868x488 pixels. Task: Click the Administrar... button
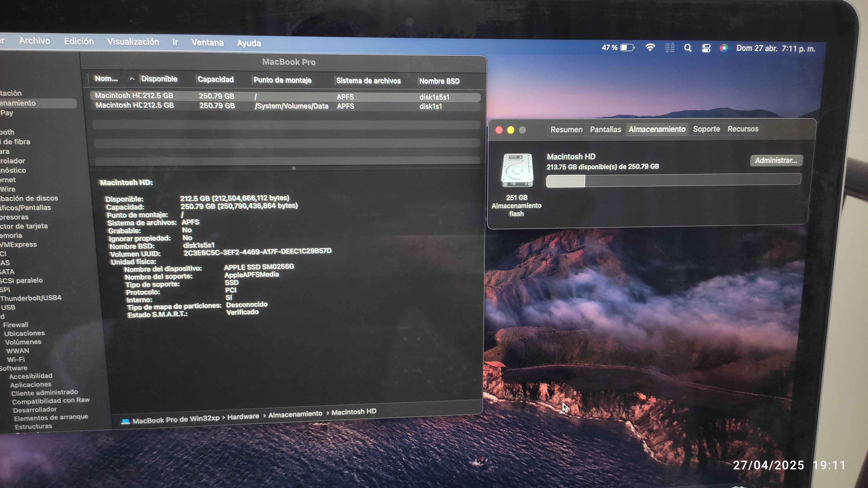[x=776, y=160]
